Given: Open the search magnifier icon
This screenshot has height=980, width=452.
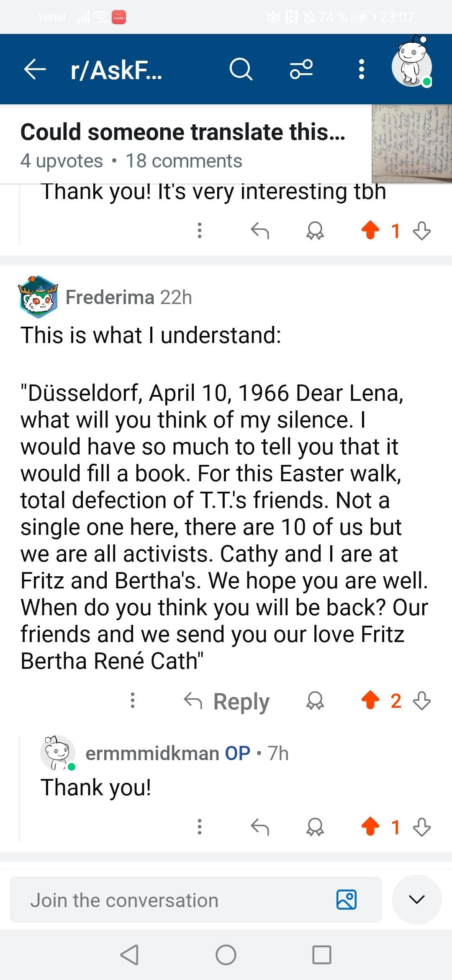Looking at the screenshot, I should pyautogui.click(x=241, y=69).
